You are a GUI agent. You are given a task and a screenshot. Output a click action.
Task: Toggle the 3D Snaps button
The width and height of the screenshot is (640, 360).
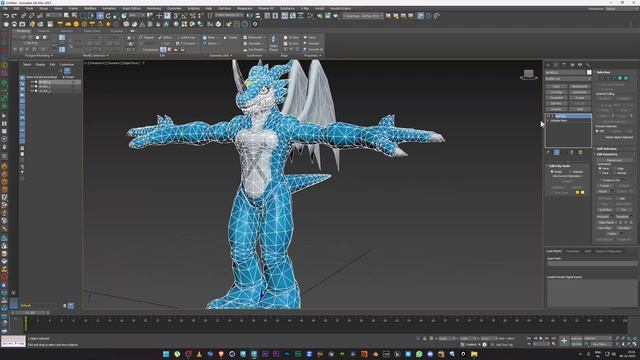(x=176, y=16)
